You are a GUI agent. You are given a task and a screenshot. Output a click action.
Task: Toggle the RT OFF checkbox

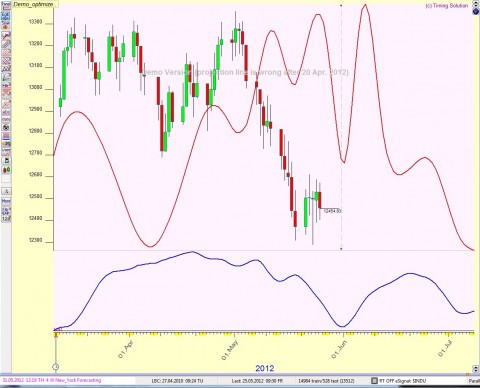[x=374, y=380]
